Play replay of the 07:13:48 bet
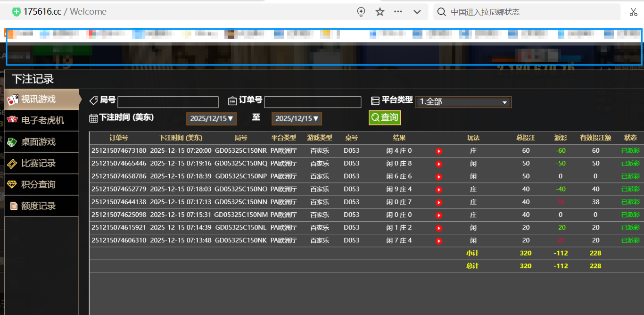The width and height of the screenshot is (644, 315). [438, 241]
